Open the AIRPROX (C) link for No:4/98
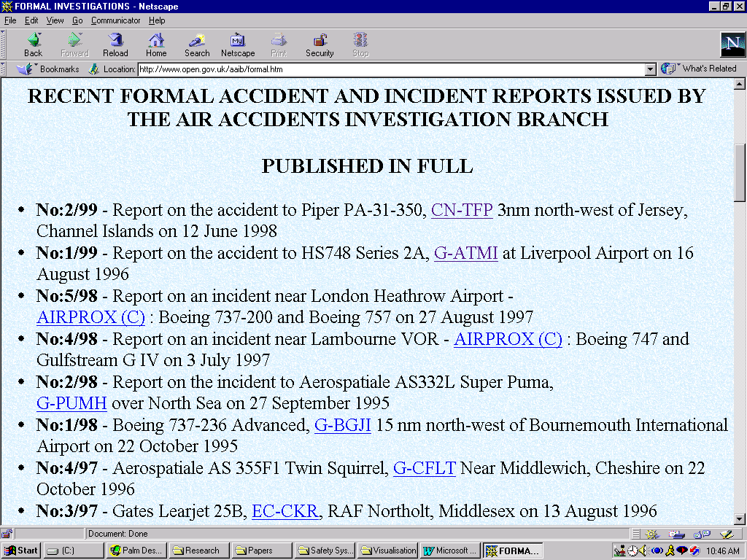The height and width of the screenshot is (560, 747). pos(508,339)
